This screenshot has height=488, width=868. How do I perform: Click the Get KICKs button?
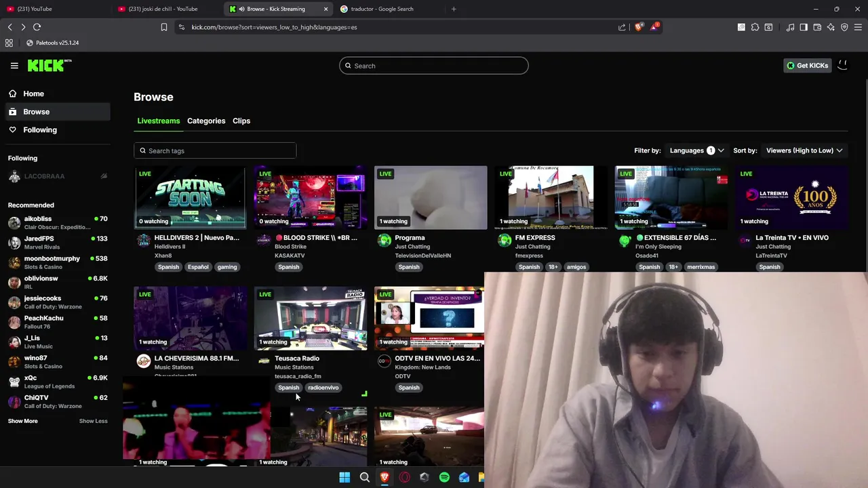click(807, 65)
